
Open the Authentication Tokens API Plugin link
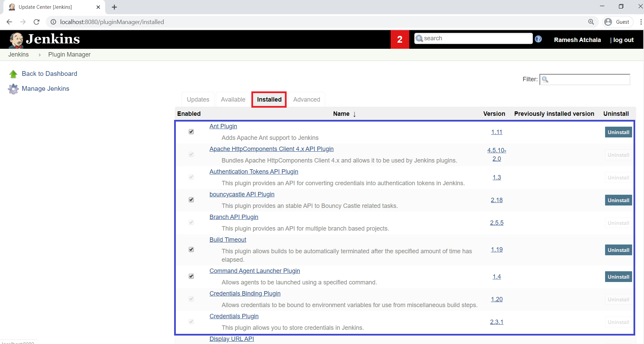click(x=254, y=172)
